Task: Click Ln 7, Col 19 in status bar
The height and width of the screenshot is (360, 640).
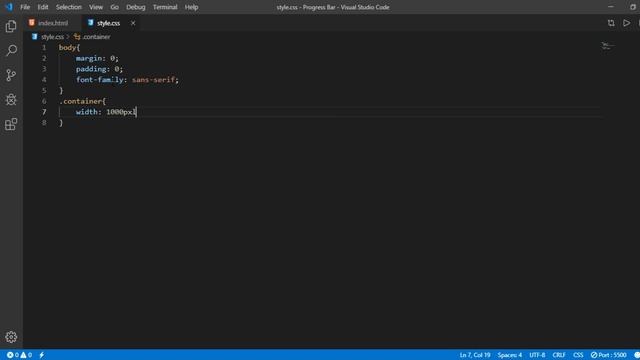Action: tap(475, 355)
